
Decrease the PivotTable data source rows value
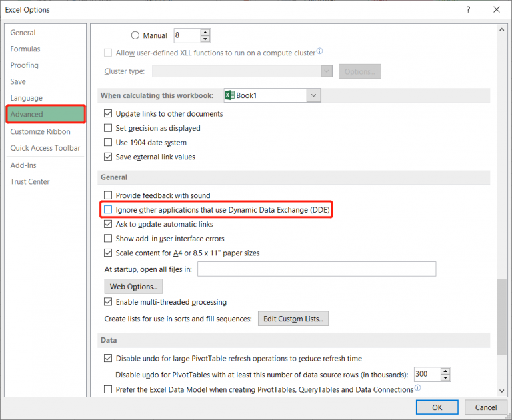[x=445, y=377]
